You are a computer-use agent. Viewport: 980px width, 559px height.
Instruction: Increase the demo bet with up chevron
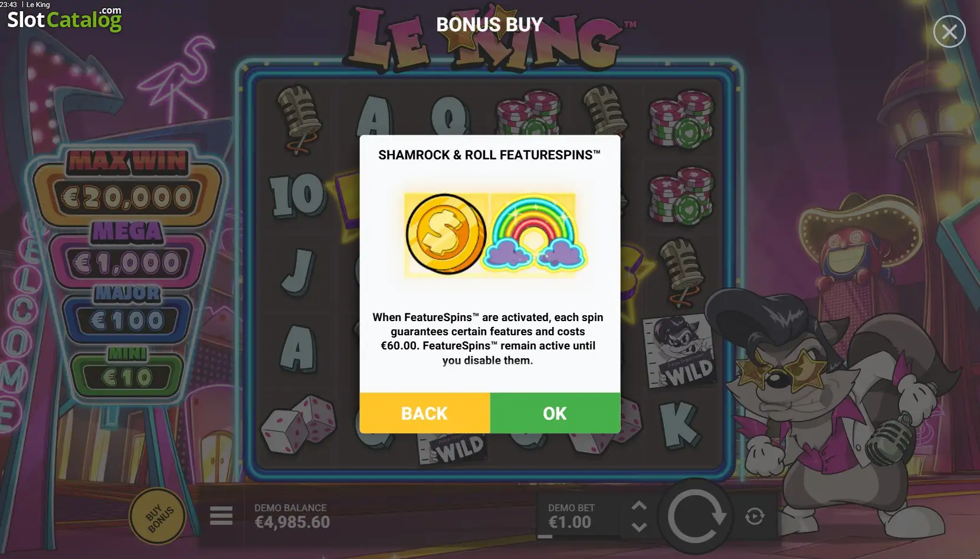point(639,506)
